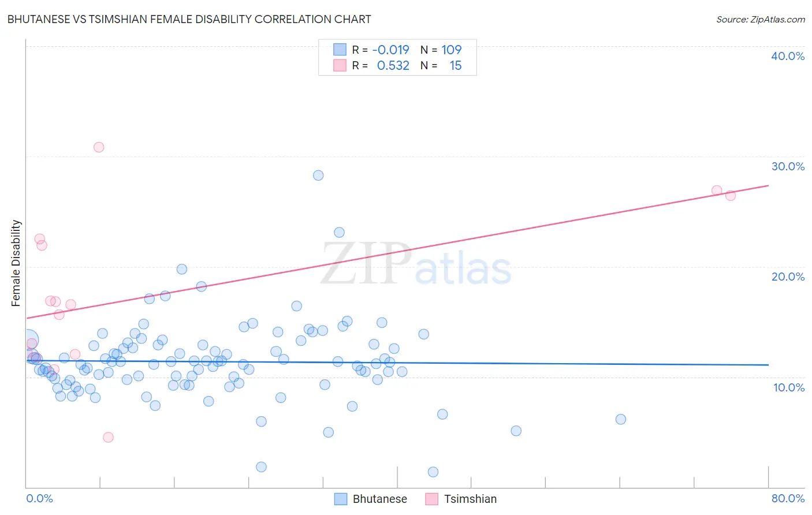Click the large blue circle at left edge
This screenshot has width=812, height=515.
coord(29,341)
